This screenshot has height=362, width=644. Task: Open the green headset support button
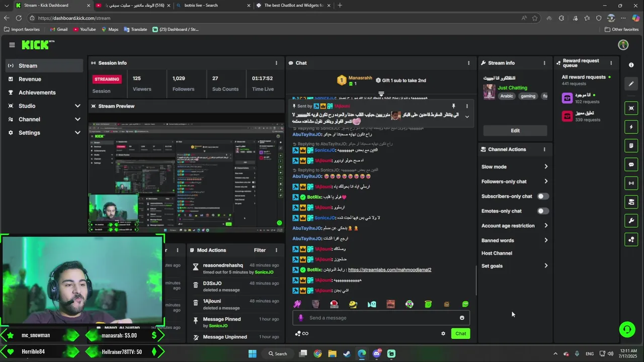[627, 330]
